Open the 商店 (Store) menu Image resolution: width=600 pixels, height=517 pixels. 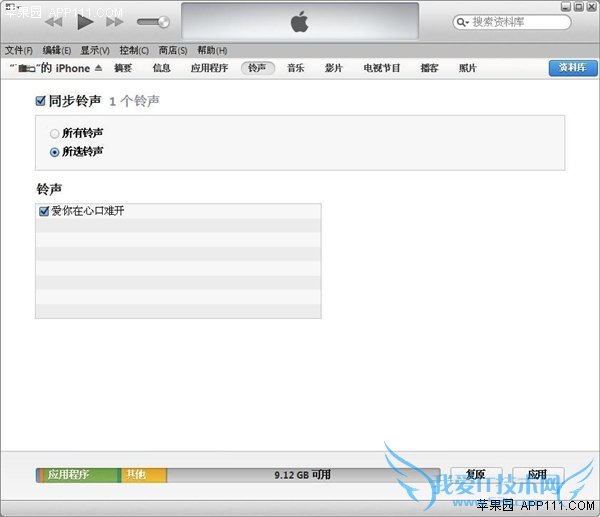point(173,50)
